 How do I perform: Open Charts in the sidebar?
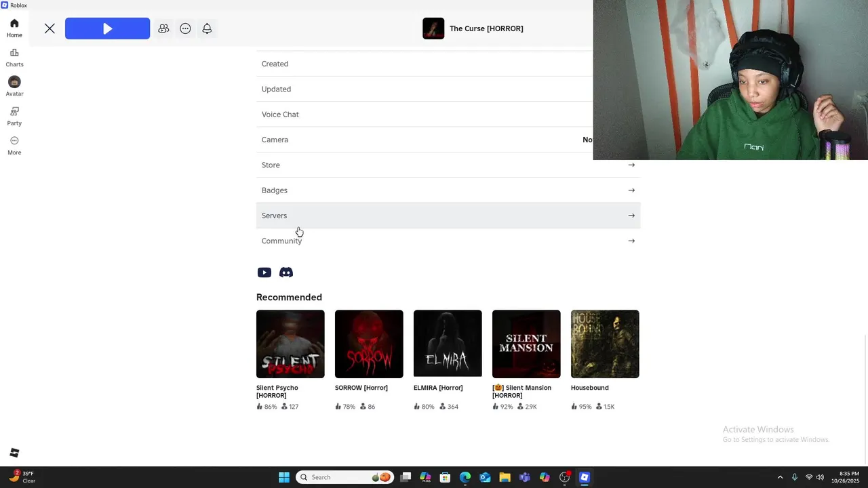14,58
